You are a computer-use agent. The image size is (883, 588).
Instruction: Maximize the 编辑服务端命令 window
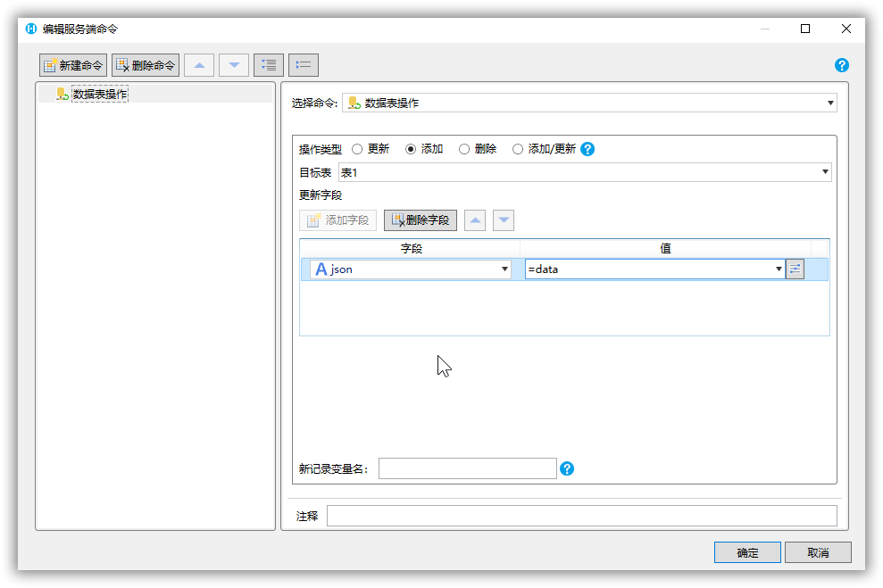[805, 29]
